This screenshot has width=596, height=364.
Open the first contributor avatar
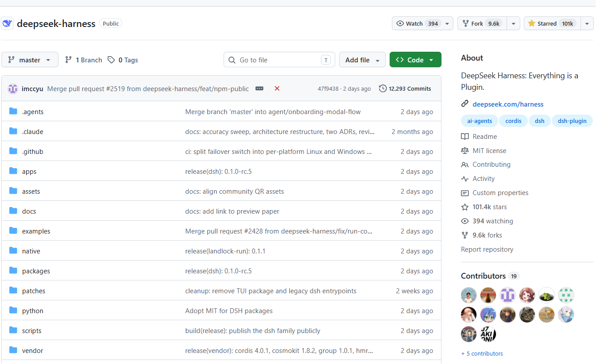(x=469, y=295)
